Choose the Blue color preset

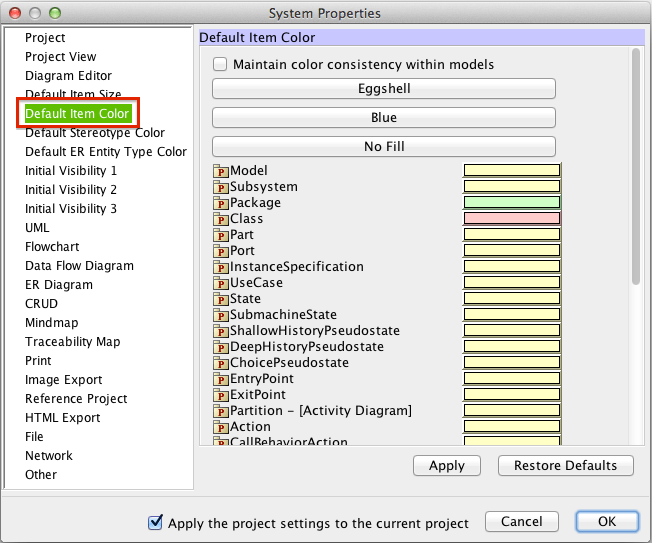pyautogui.click(x=384, y=118)
